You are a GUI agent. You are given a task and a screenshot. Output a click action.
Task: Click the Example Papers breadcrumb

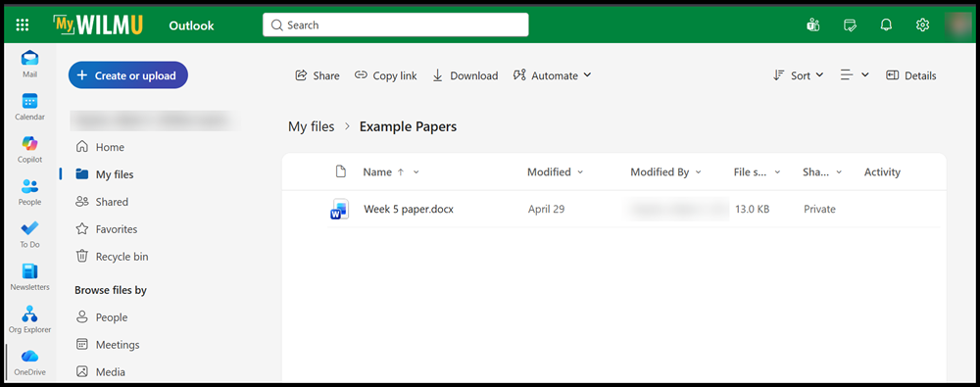click(x=408, y=127)
